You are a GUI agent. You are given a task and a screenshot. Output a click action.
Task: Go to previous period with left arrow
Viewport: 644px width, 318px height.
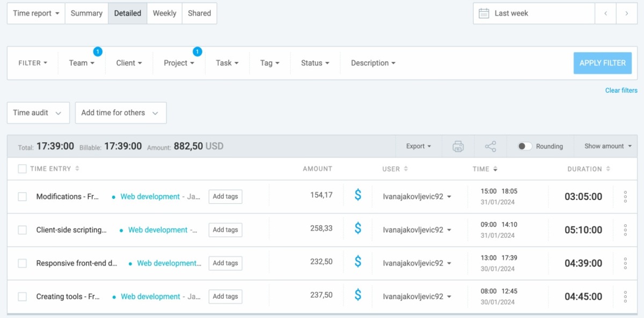point(605,13)
